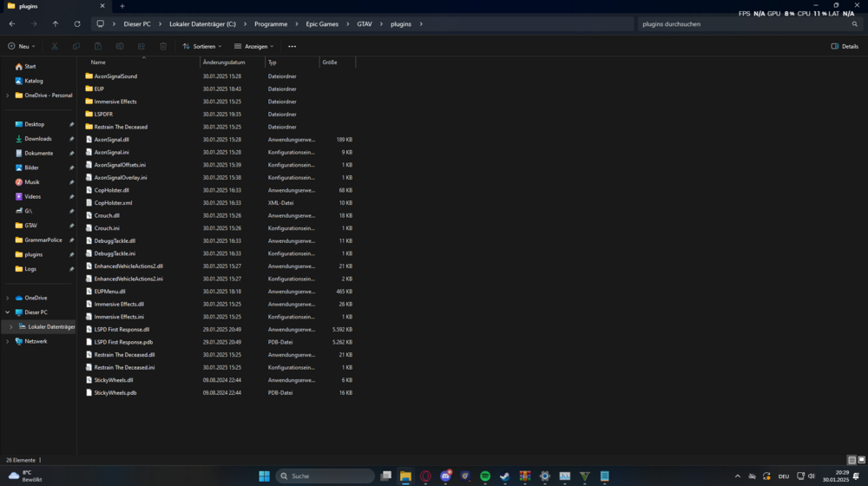
Task: Expand the OneDrive node in sidebar
Action: [7, 298]
